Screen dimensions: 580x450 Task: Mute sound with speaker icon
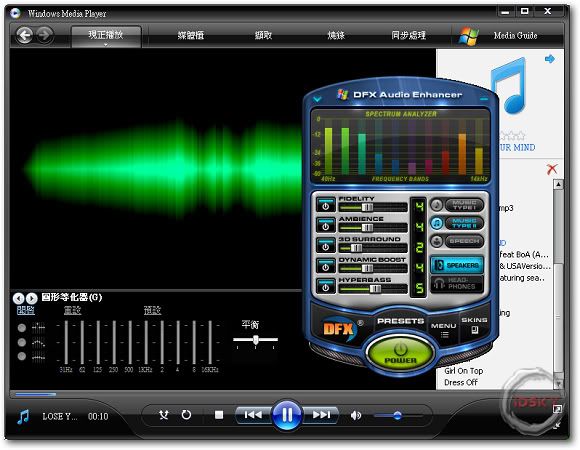tap(355, 415)
